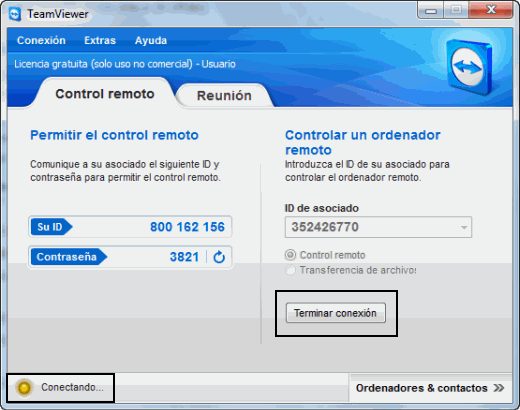Image resolution: width=520 pixels, height=410 pixels.
Task: Click the Terminar conexión button
Action: pyautogui.click(x=336, y=313)
